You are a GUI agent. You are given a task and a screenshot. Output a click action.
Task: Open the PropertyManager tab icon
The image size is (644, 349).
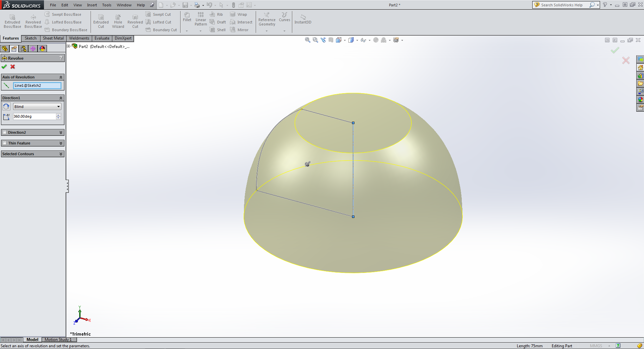click(14, 49)
